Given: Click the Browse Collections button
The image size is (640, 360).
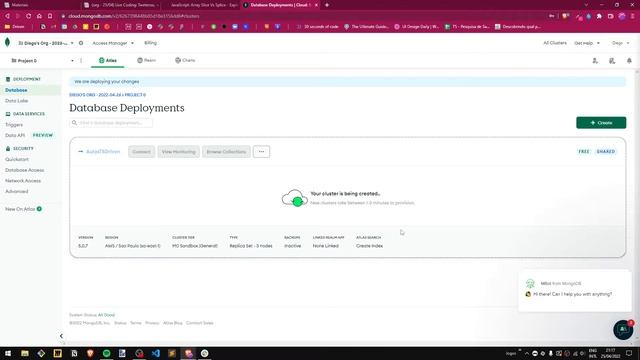Looking at the screenshot, I should 226,151.
